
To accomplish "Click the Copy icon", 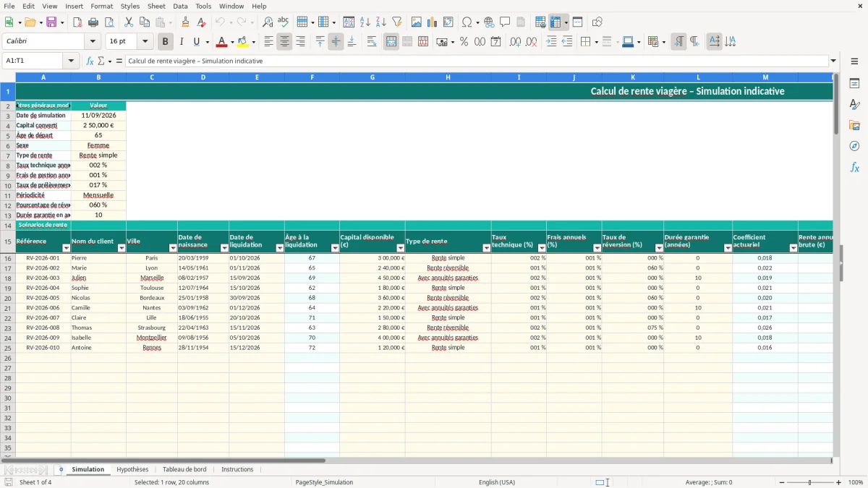I will 145,22.
